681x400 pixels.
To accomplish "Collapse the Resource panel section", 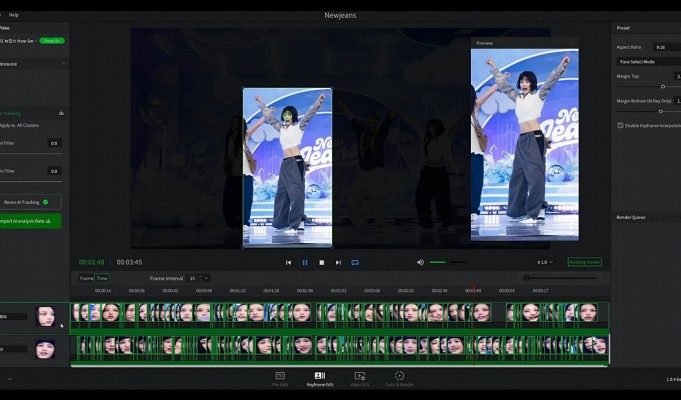I will 63,63.
